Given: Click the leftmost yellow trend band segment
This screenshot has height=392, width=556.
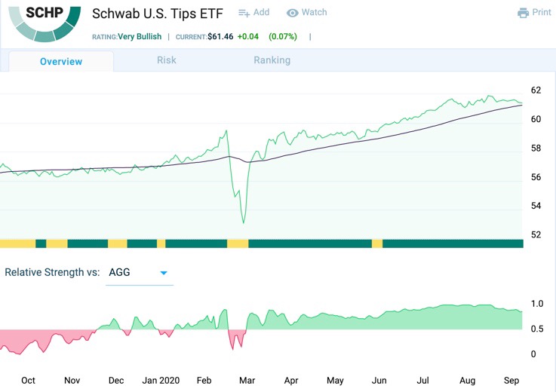Looking at the screenshot, I should [17, 243].
